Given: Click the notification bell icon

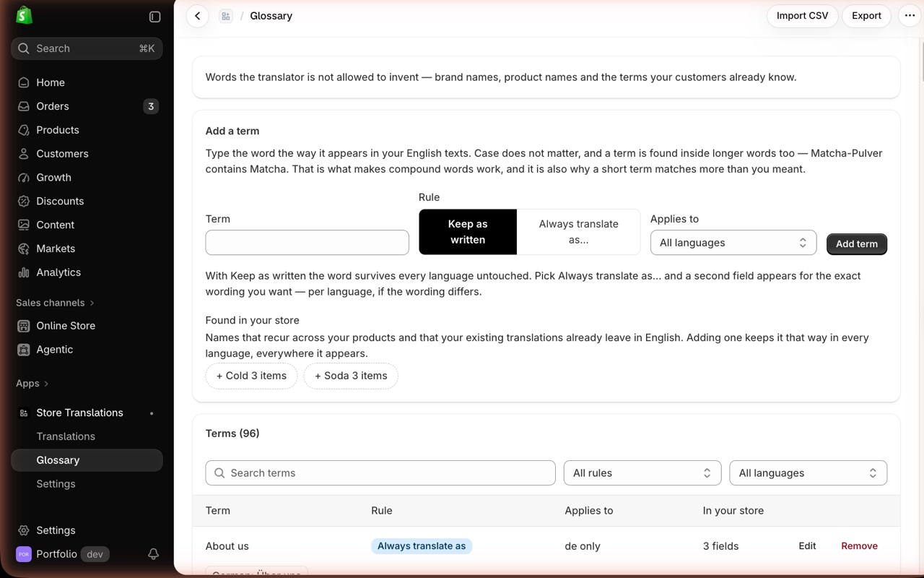Looking at the screenshot, I should 153,554.
